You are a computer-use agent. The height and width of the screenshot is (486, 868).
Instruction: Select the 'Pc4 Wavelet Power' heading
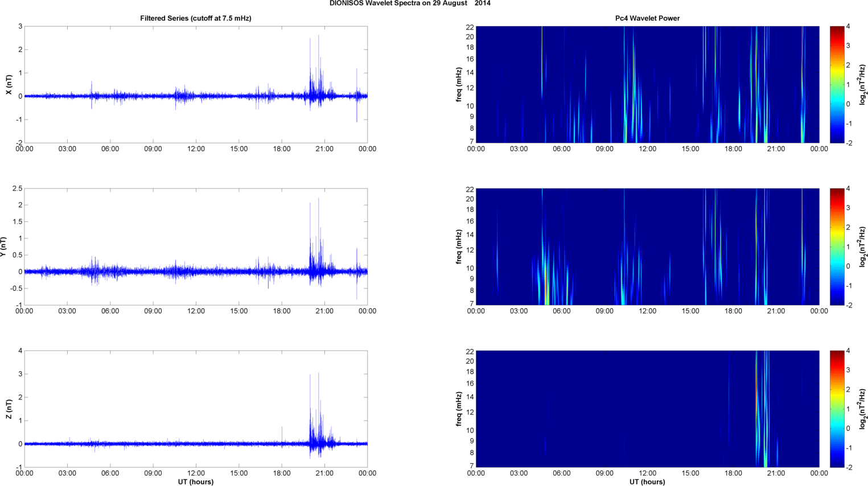(647, 18)
